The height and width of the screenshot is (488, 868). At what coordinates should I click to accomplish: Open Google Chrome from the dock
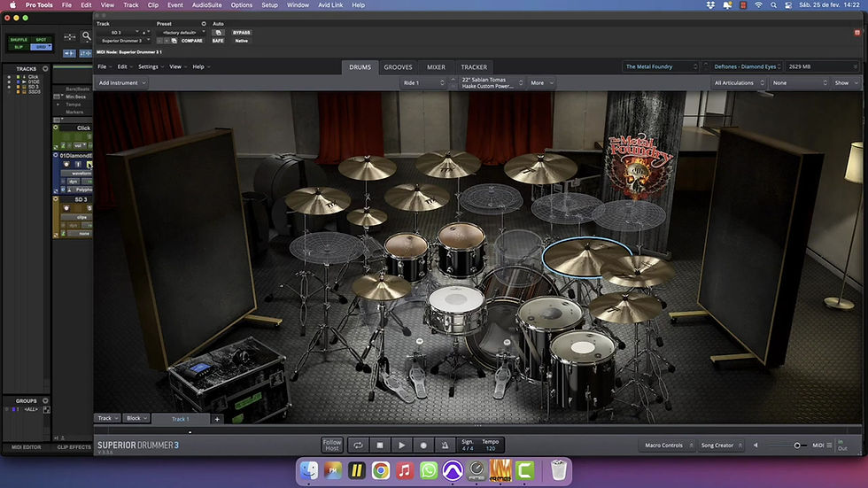coord(380,471)
